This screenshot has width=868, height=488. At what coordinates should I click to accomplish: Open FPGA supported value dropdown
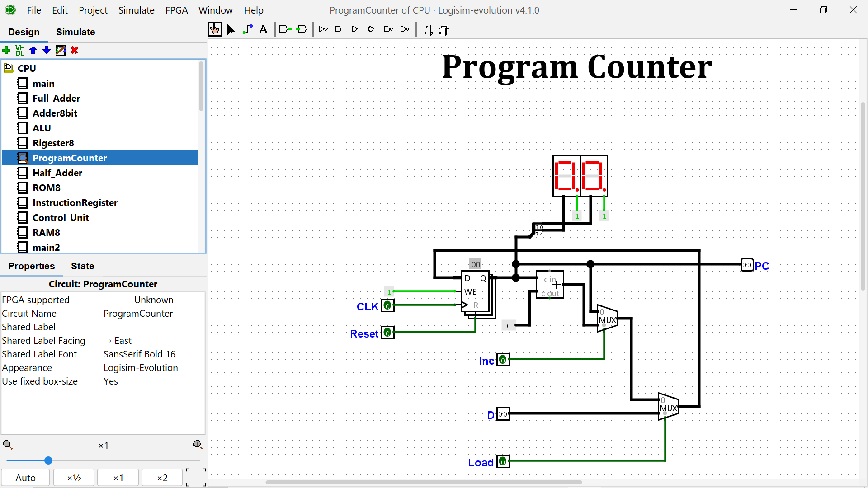pos(154,300)
